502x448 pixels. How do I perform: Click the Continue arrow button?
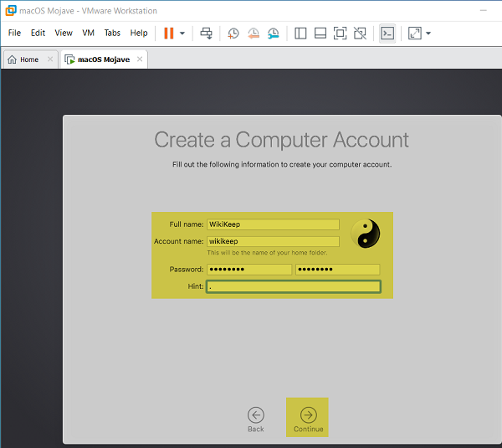point(308,415)
